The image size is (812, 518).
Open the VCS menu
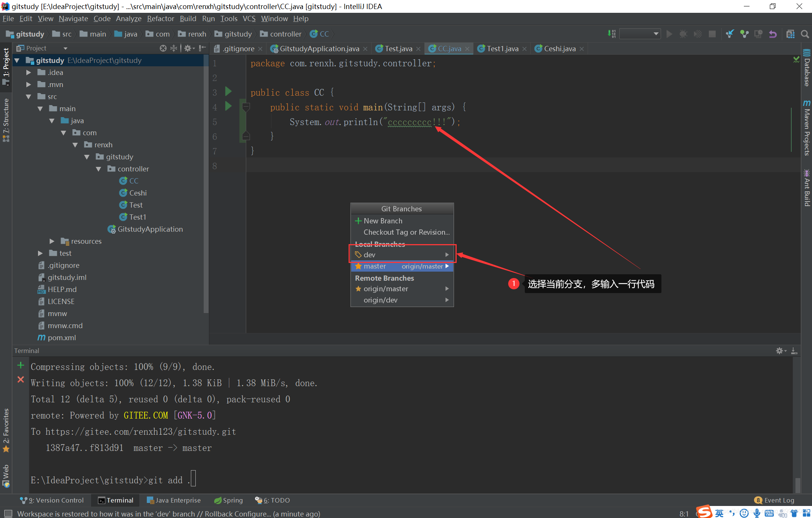click(x=249, y=18)
